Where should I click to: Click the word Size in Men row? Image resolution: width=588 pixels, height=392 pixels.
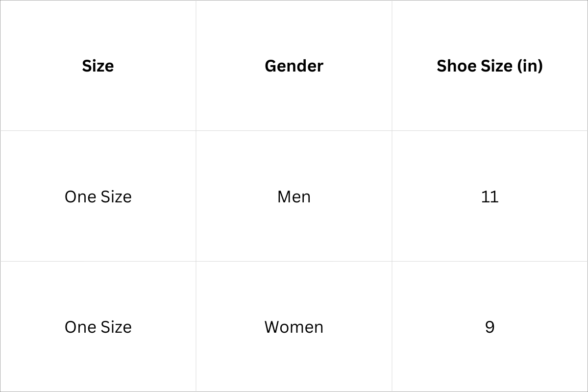[116, 196]
